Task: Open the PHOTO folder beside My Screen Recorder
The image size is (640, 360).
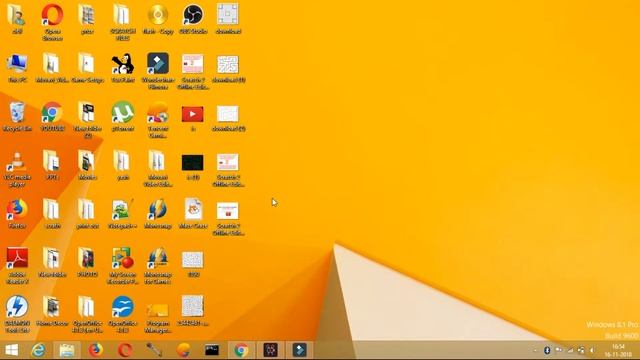Action: coord(87,258)
